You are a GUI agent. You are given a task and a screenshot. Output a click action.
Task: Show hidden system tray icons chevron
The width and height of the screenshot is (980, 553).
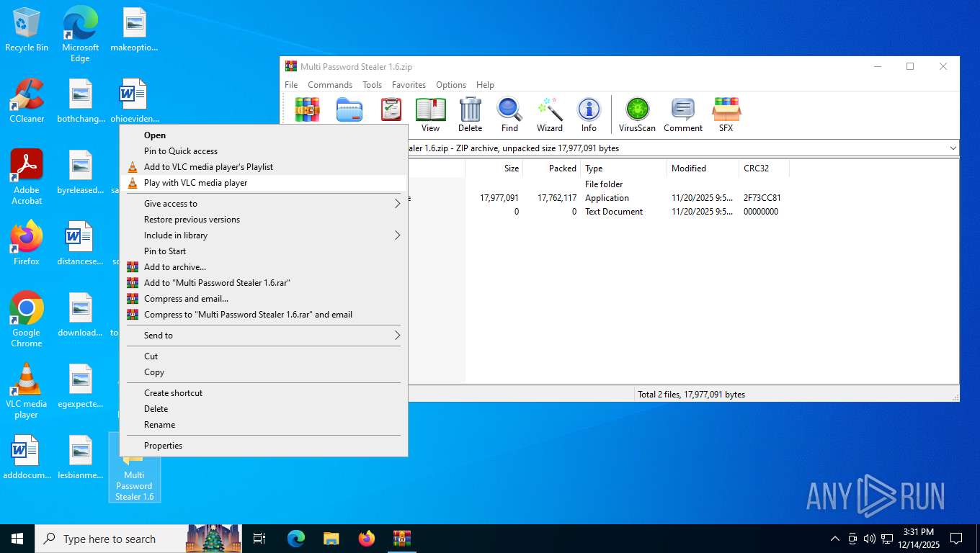coord(834,539)
